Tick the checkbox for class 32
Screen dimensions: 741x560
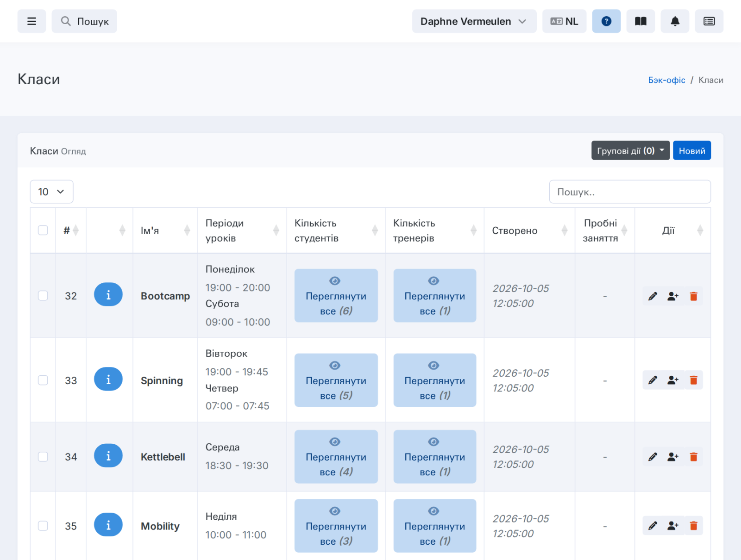click(43, 295)
